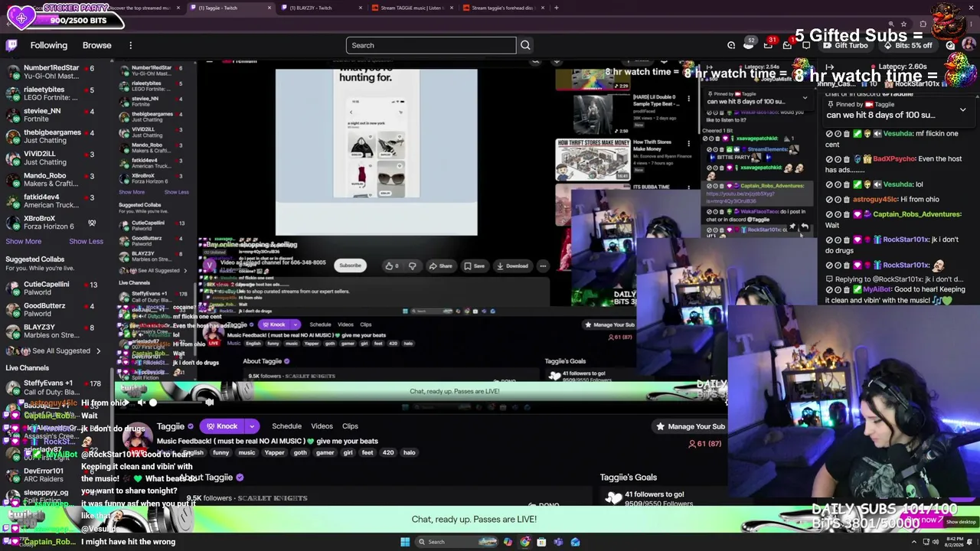Click Show desktop at taskbar corner
The image size is (980, 551).
tap(977, 542)
